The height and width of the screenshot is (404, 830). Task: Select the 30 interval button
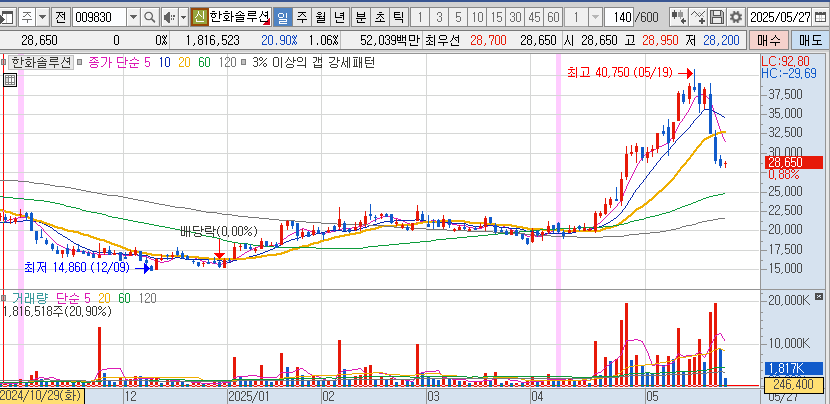pyautogui.click(x=515, y=17)
